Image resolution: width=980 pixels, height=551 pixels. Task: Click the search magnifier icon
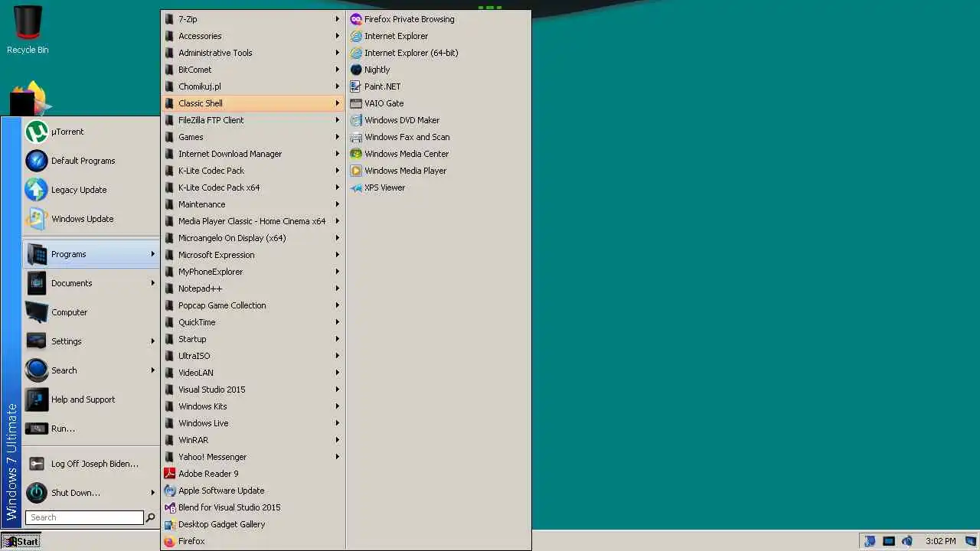click(151, 517)
